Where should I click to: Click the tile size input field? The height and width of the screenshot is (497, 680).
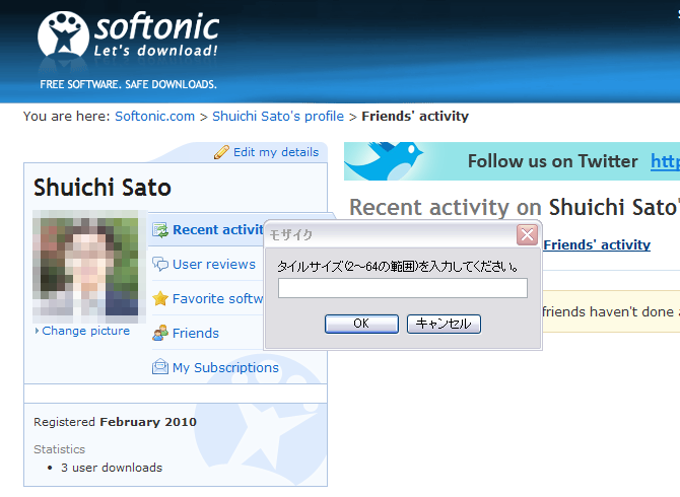403,288
